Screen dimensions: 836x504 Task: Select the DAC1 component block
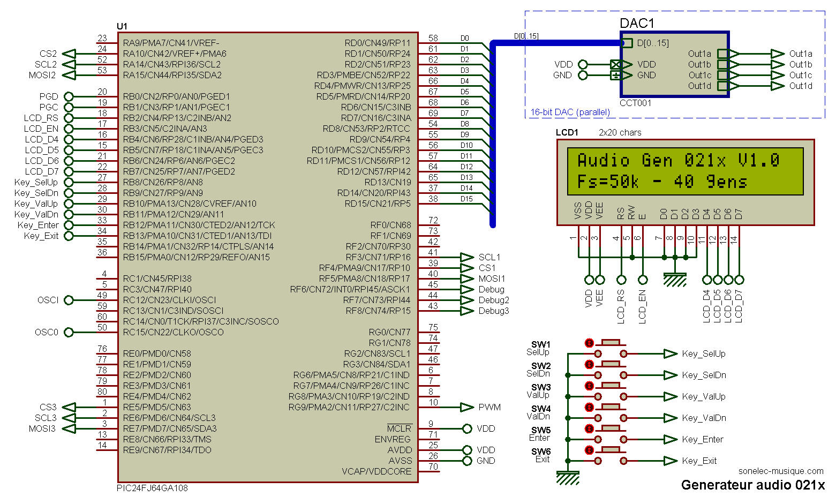675,64
